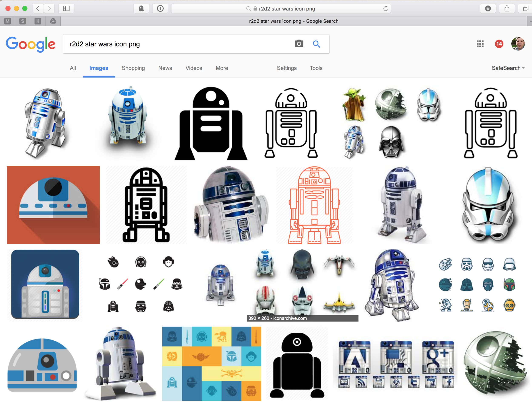The width and height of the screenshot is (532, 405).
Task: Switch to the Videos tab
Action: pos(193,68)
